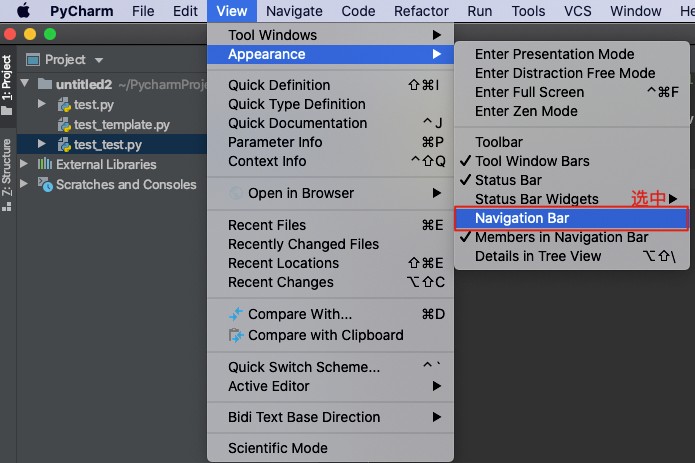The image size is (695, 463).
Task: Select the highlighted Appearance menu entry
Action: [x=330, y=54]
